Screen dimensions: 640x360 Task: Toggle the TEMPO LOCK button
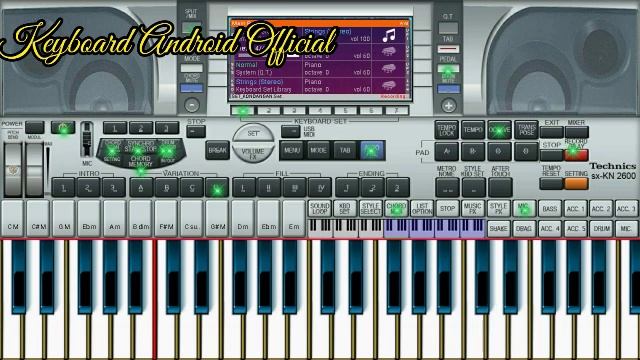pyautogui.click(x=446, y=130)
